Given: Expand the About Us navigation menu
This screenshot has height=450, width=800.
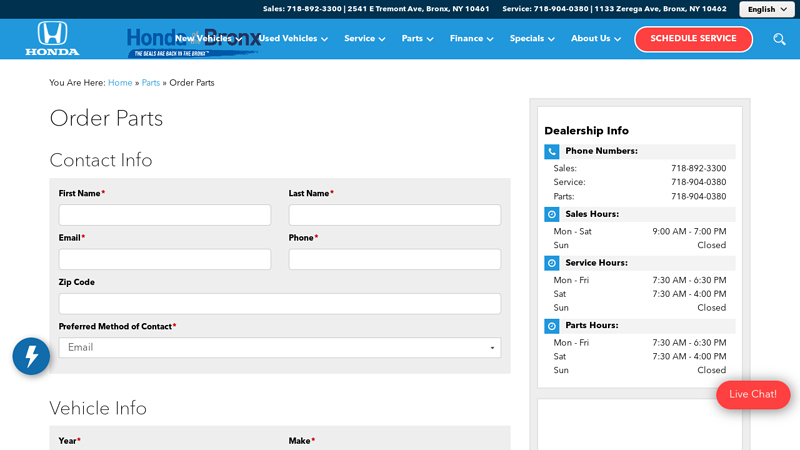Looking at the screenshot, I should (595, 39).
